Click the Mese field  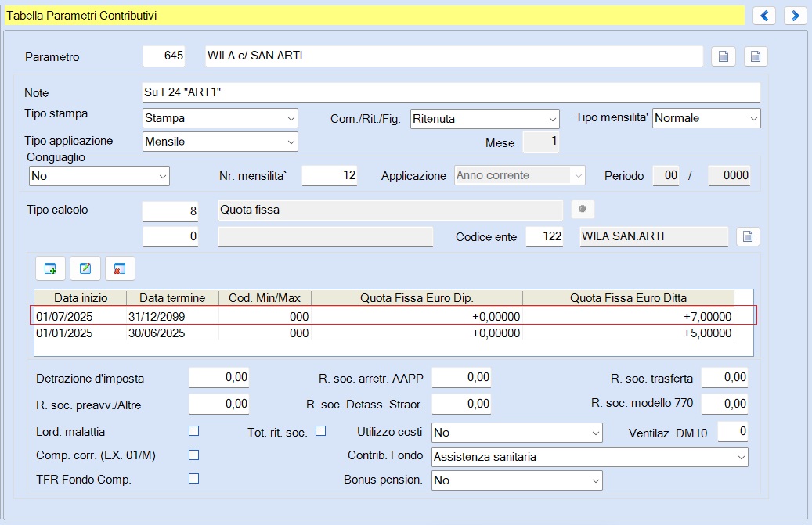541,142
